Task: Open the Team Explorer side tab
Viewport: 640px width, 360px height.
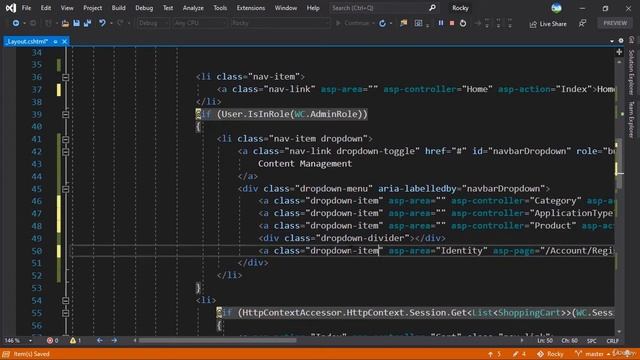Action: point(631,119)
